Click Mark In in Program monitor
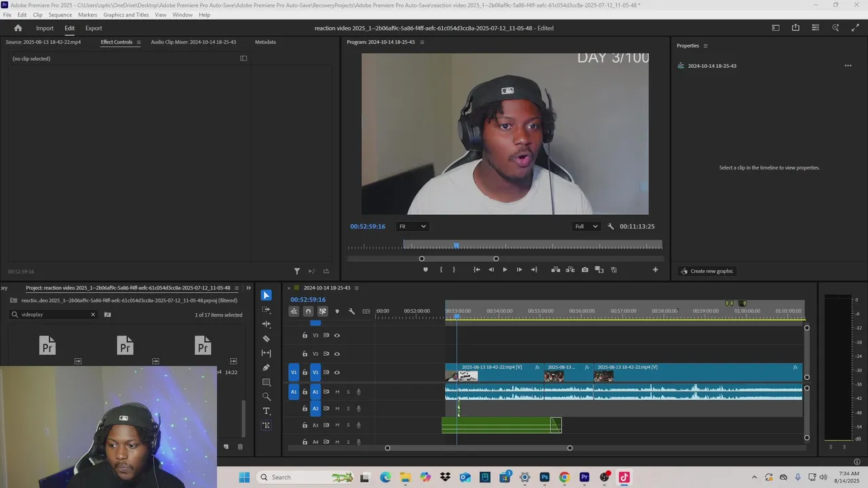Screen dimensions: 868x488 (441, 270)
